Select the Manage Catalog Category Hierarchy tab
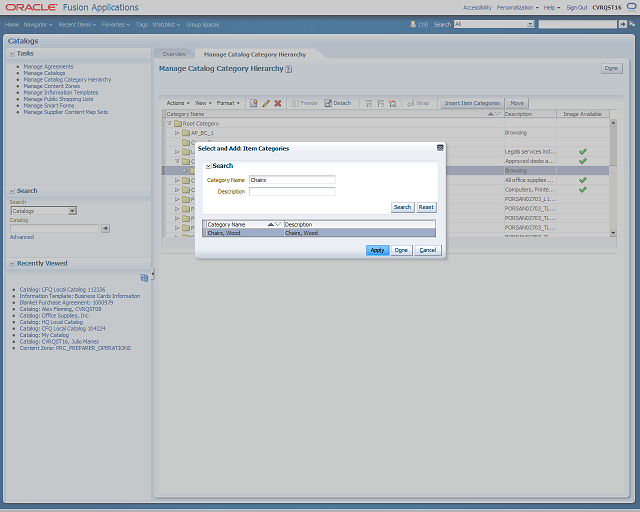Viewport: 640px width, 512px height. point(255,54)
